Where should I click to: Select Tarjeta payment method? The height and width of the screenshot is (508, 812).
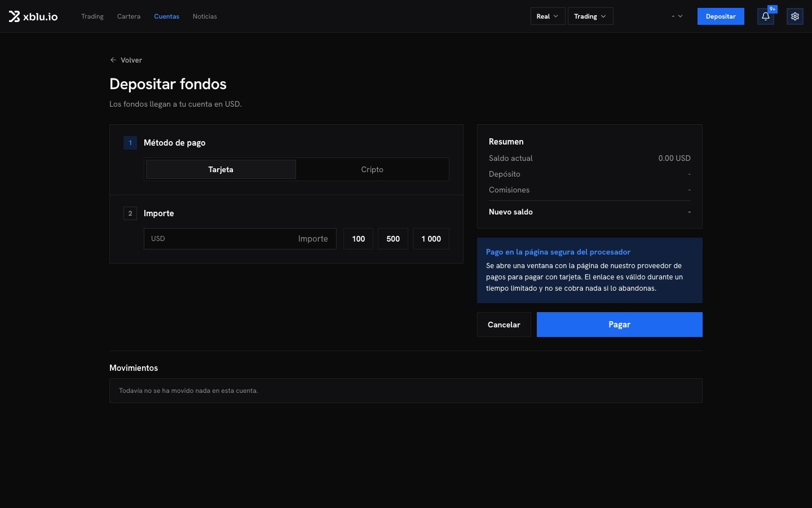point(220,169)
